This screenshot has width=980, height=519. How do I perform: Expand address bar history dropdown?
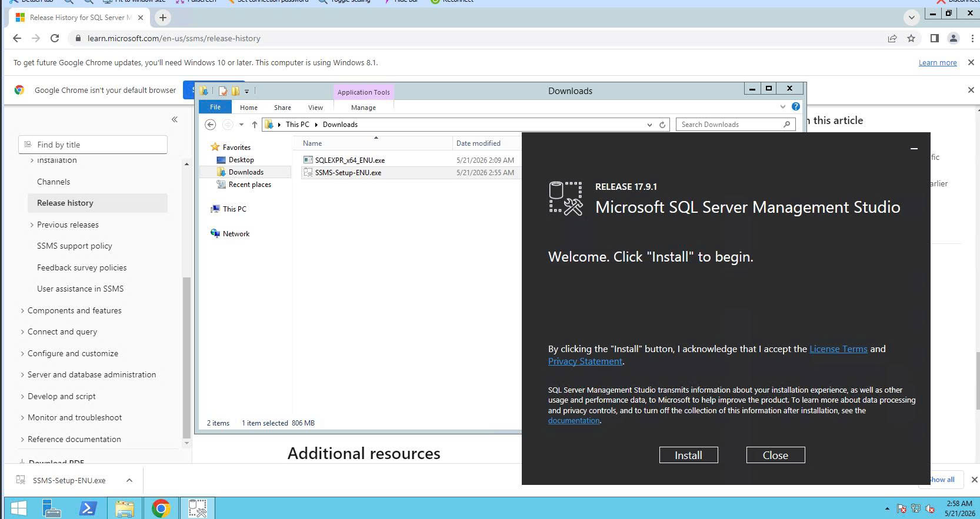(649, 125)
